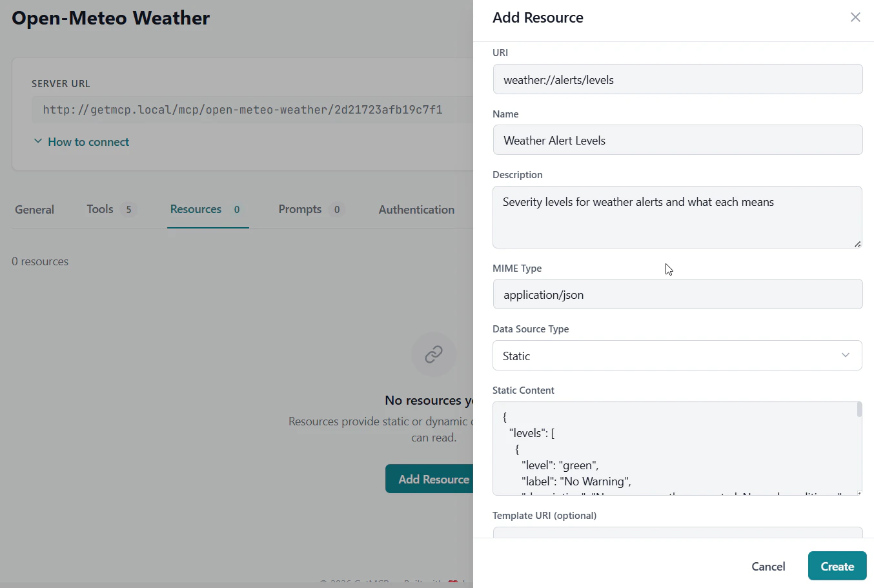Click the Static Content scrollbar
The image size is (874, 588).
pyautogui.click(x=859, y=409)
